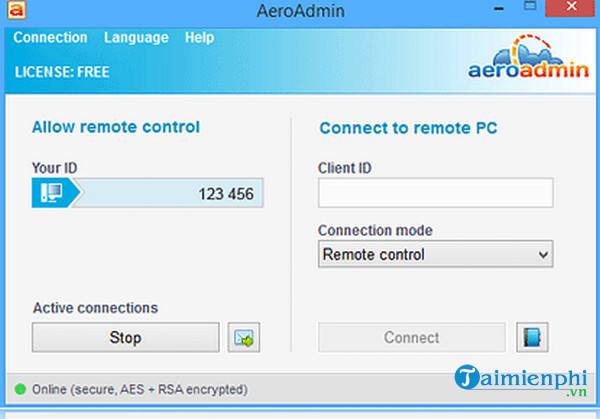The image size is (600, 419).
Task: Click the Active connections label
Action: pos(95,308)
